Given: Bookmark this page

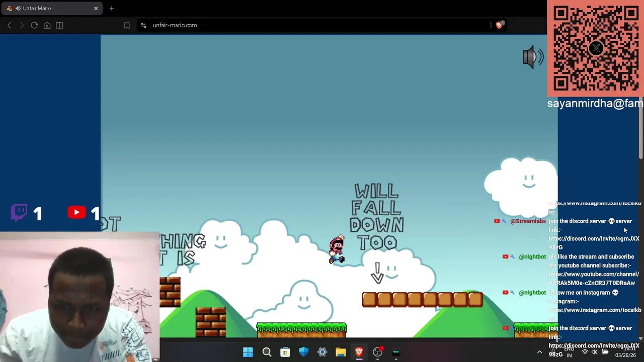Looking at the screenshot, I should [x=127, y=25].
